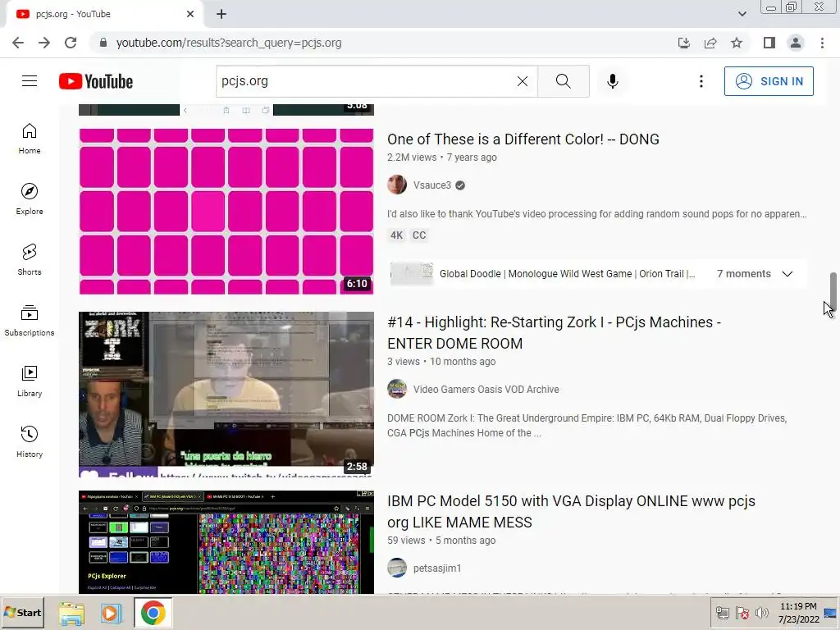Open Windows Explorer from taskbar
Image resolution: width=840 pixels, height=630 pixels.
coord(71,613)
